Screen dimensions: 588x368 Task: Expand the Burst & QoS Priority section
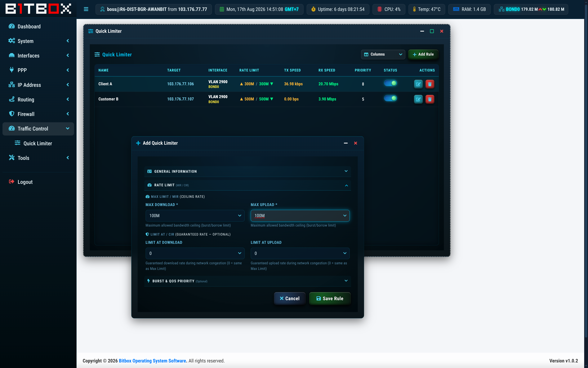point(247,281)
